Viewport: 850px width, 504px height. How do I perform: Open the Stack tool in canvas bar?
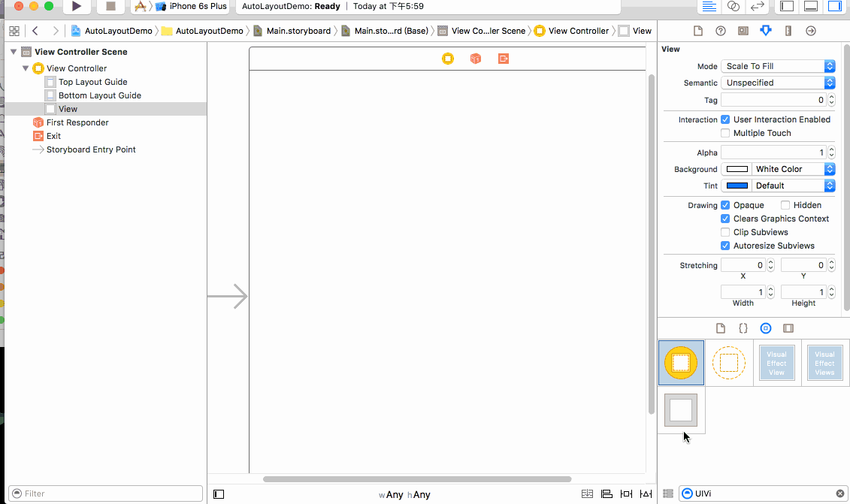587,494
